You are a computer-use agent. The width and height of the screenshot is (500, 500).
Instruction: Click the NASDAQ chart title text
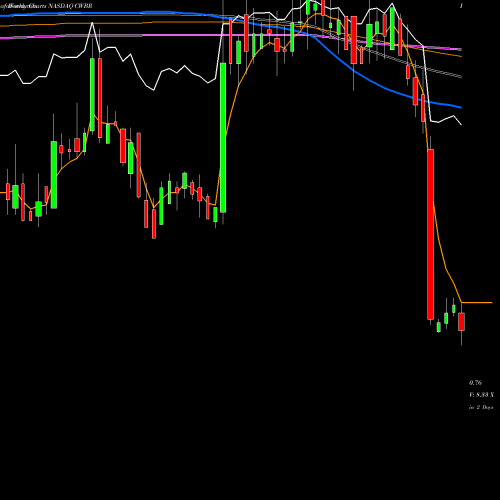tap(47, 6)
